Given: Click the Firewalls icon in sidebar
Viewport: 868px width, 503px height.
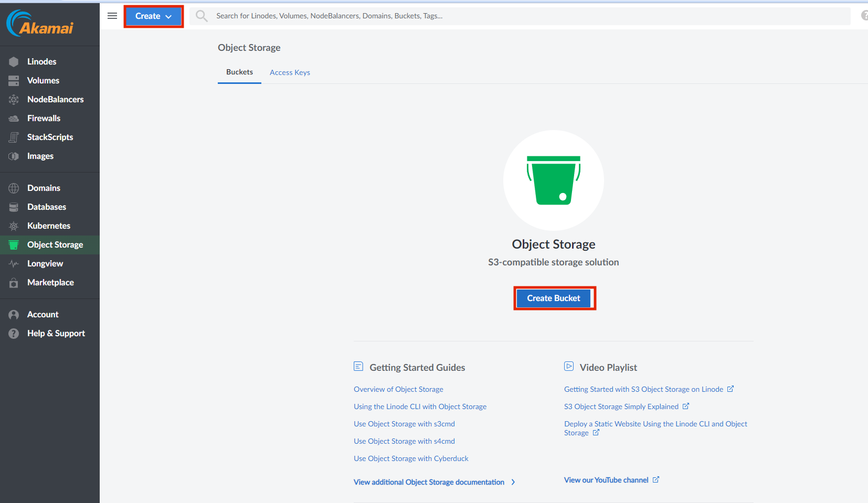Looking at the screenshot, I should pyautogui.click(x=14, y=119).
